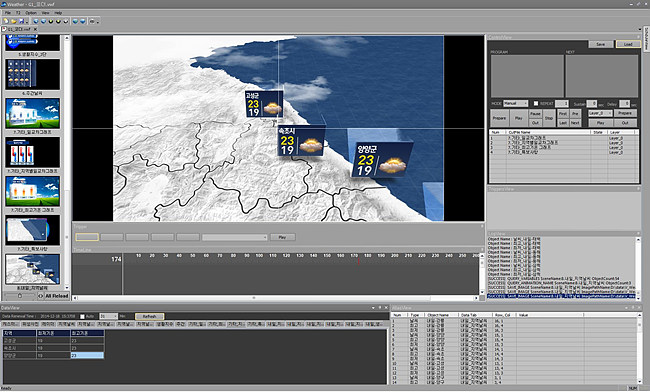650x392 pixels.
Task: Pin the DataView panel
Action: pyautogui.click(x=380, y=308)
